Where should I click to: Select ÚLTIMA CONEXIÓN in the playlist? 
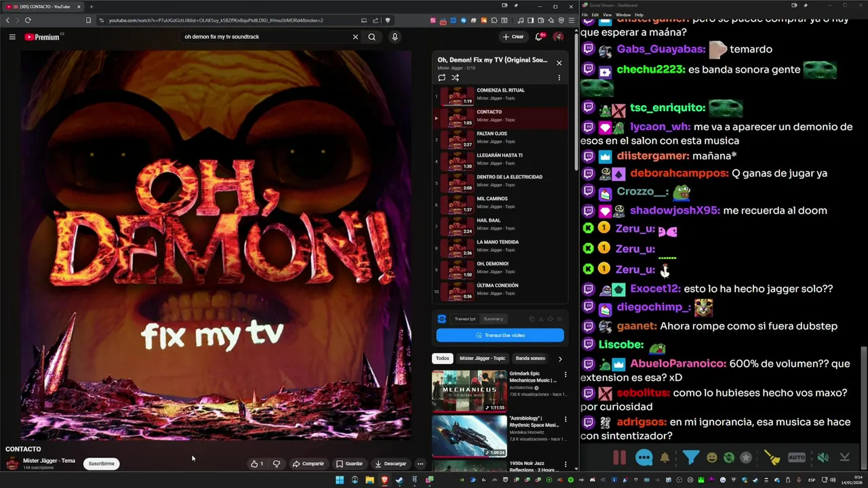click(500, 291)
